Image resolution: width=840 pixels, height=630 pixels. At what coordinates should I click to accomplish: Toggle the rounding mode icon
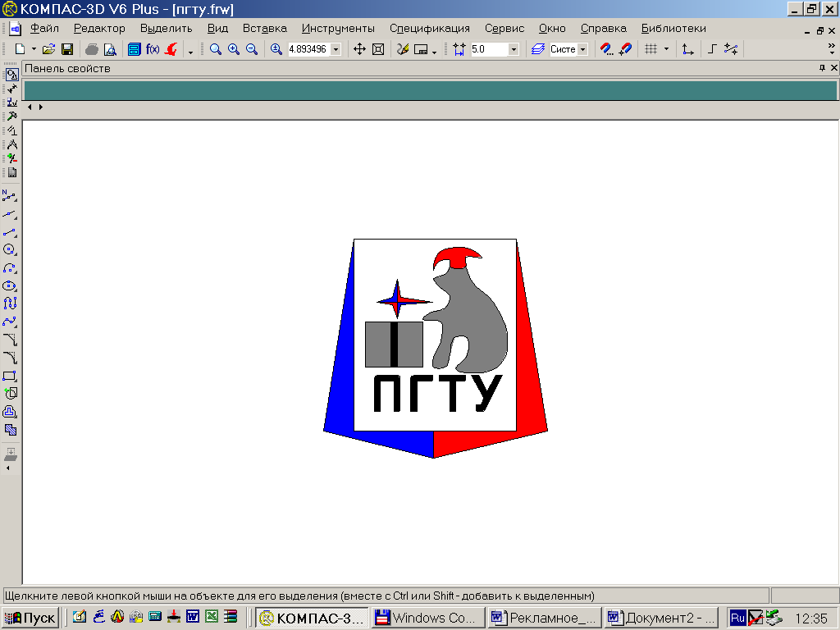[731, 49]
